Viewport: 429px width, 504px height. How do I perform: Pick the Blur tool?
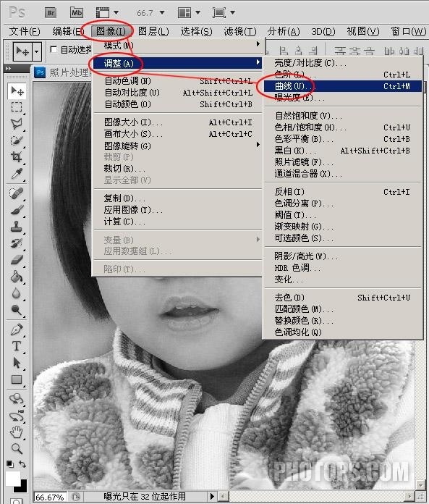click(17, 293)
